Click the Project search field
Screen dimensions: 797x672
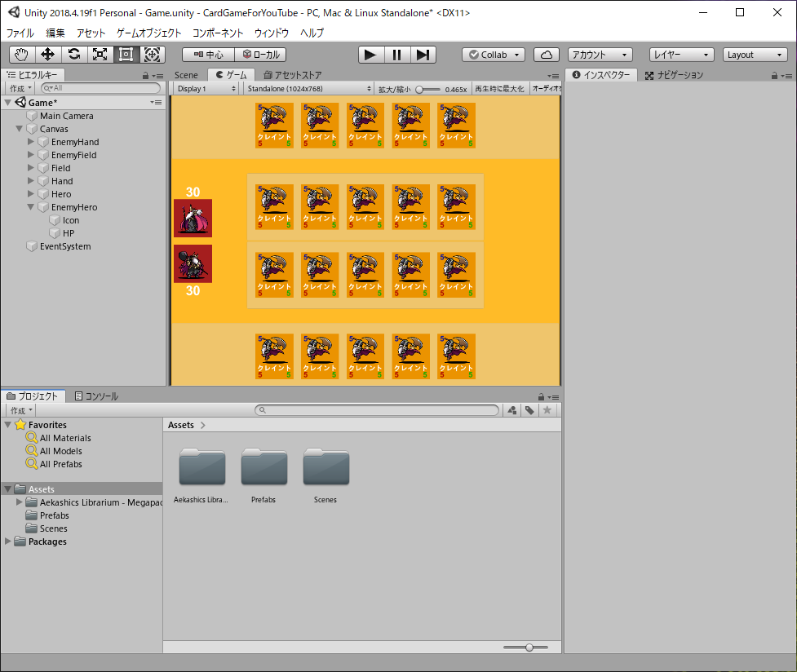point(377,409)
